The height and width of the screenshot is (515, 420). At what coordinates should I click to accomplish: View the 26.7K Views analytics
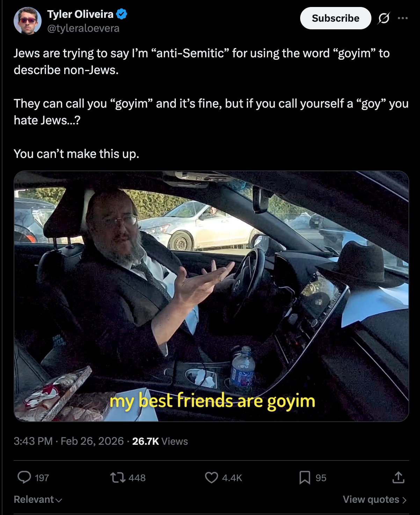(160, 441)
